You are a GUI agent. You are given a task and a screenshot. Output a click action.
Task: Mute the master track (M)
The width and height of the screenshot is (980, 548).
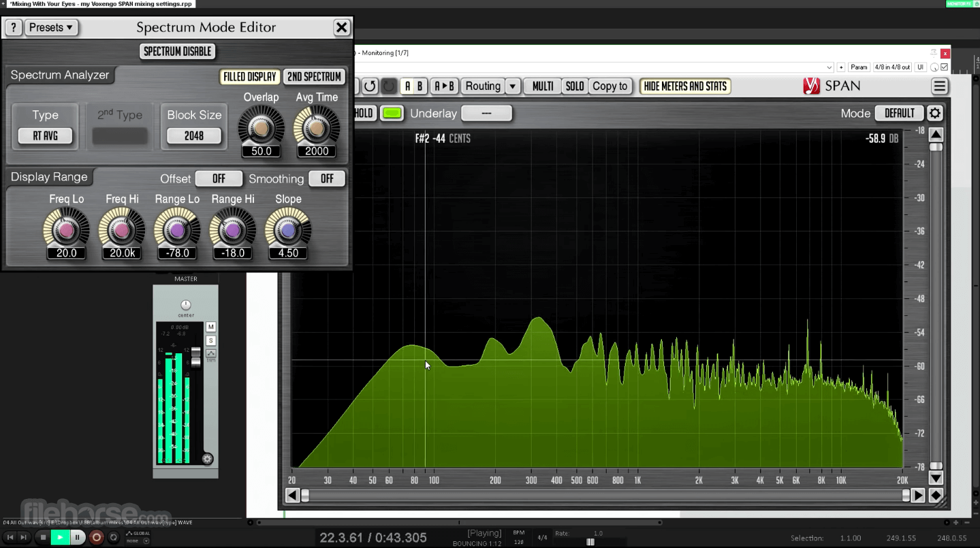pos(211,327)
